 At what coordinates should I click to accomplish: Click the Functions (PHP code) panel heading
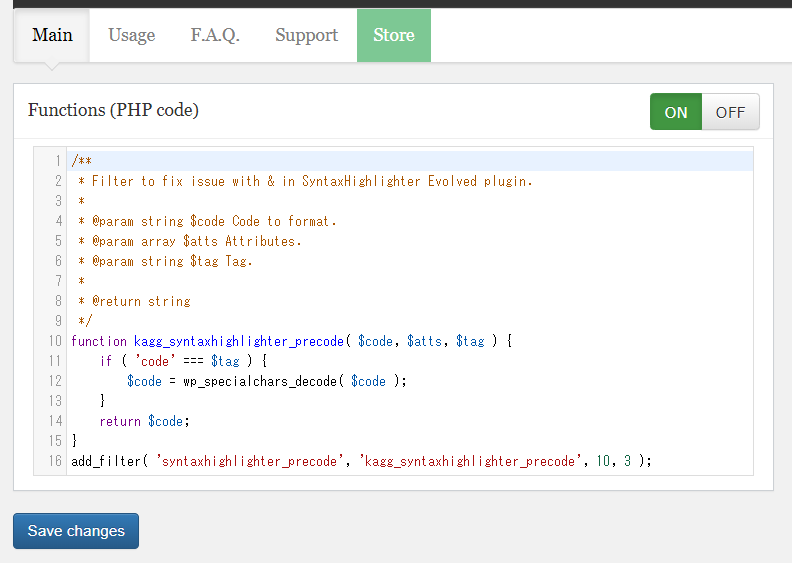point(113,110)
